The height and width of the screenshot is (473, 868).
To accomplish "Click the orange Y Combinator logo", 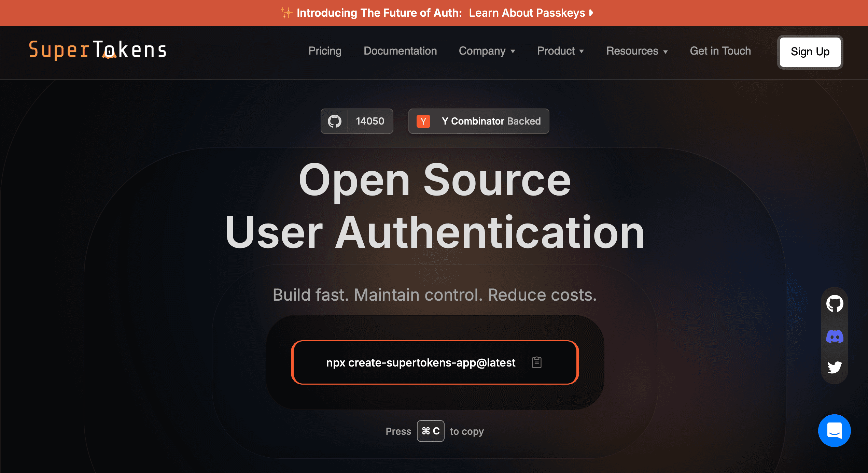I will coord(423,121).
